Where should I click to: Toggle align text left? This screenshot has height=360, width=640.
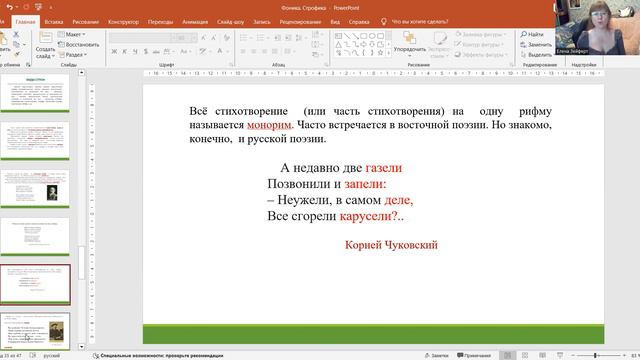coord(243,51)
